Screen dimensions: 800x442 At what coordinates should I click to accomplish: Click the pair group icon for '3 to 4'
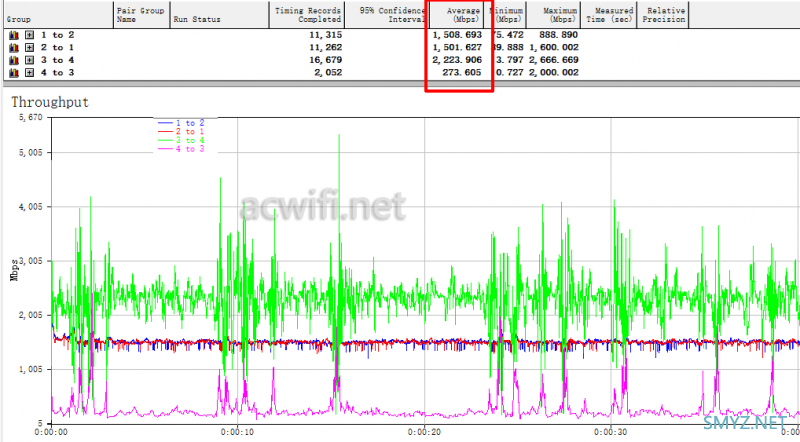pyautogui.click(x=14, y=60)
